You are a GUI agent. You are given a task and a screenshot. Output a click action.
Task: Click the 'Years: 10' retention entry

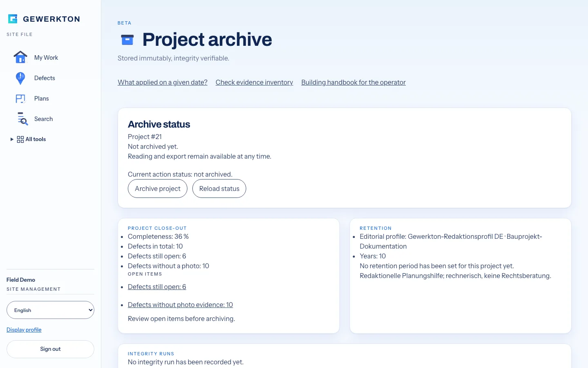coord(373,256)
